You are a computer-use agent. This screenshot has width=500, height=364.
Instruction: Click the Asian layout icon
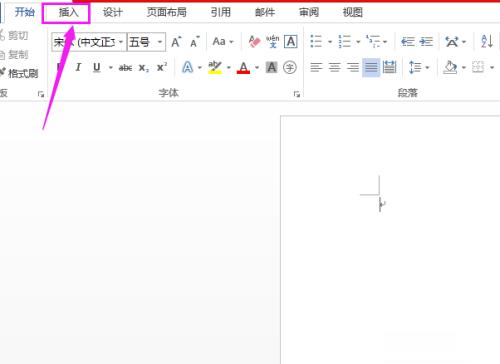[452, 42]
